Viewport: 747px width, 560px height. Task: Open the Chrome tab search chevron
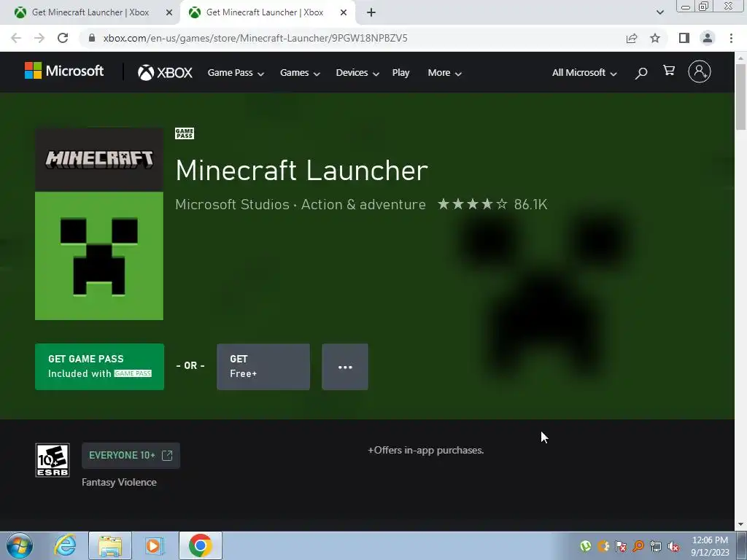coord(659,12)
